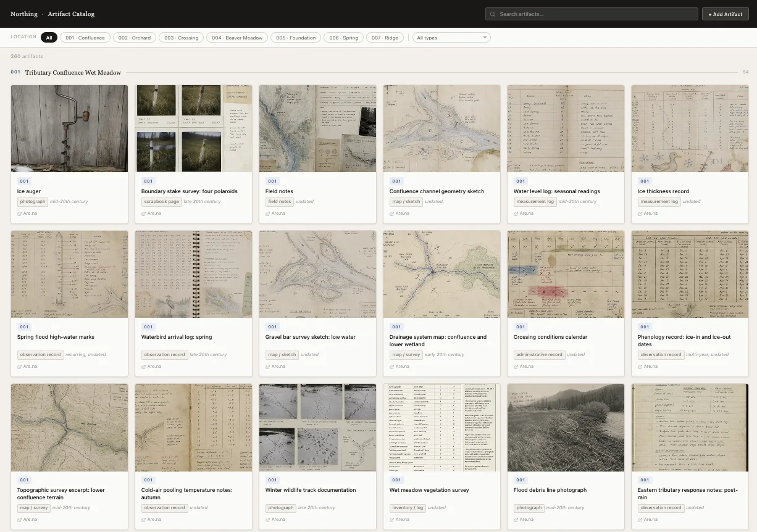Viewport: 757px width, 532px height.
Task: Click Are.na link icon on Ice auger card
Action: pyautogui.click(x=19, y=214)
